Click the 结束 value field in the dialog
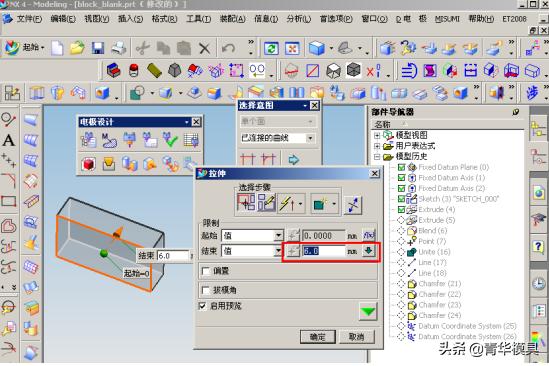 pos(324,251)
